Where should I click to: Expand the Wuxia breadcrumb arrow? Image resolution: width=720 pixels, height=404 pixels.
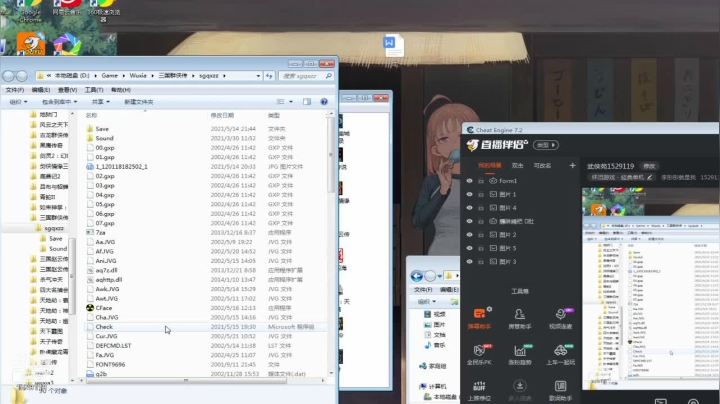(x=152, y=76)
